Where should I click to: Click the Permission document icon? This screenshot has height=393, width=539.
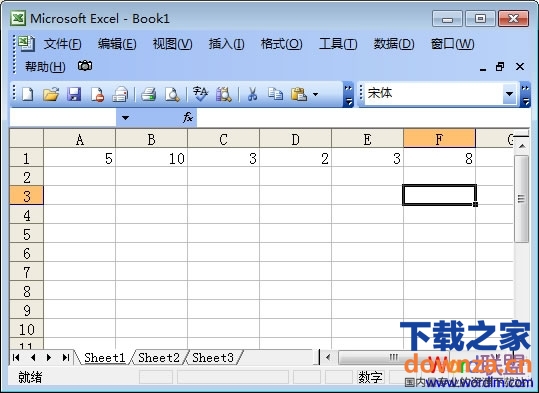click(x=97, y=94)
